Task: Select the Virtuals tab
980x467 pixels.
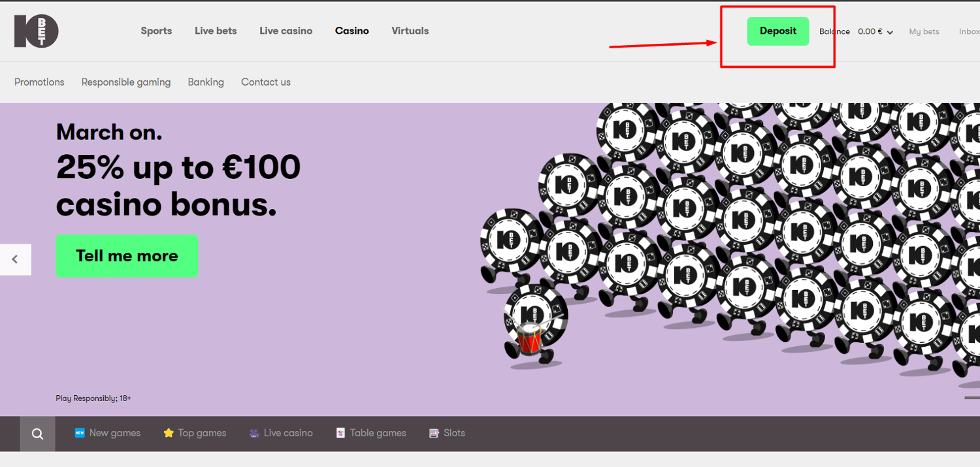Action: (410, 31)
